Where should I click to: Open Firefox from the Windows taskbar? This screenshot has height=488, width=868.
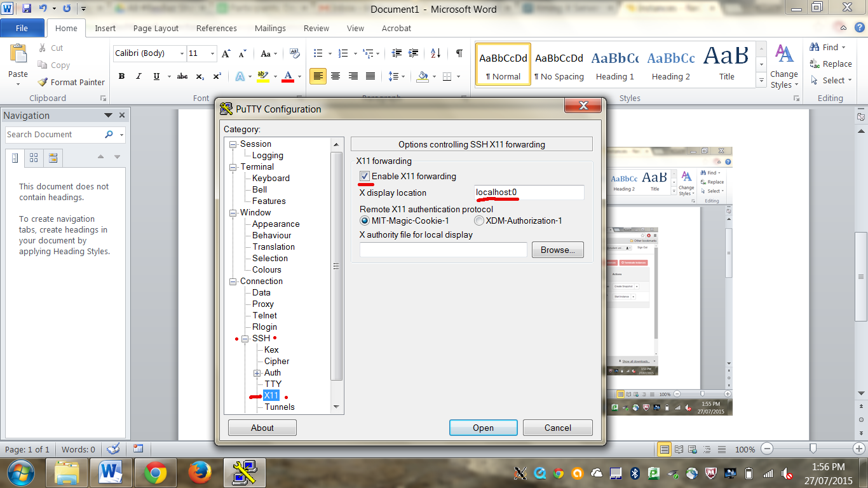(200, 473)
